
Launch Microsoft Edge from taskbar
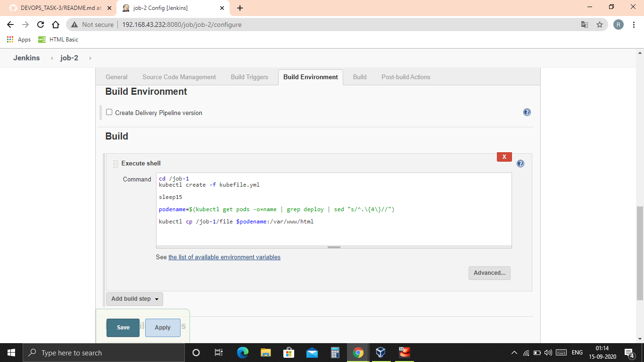coord(243,353)
